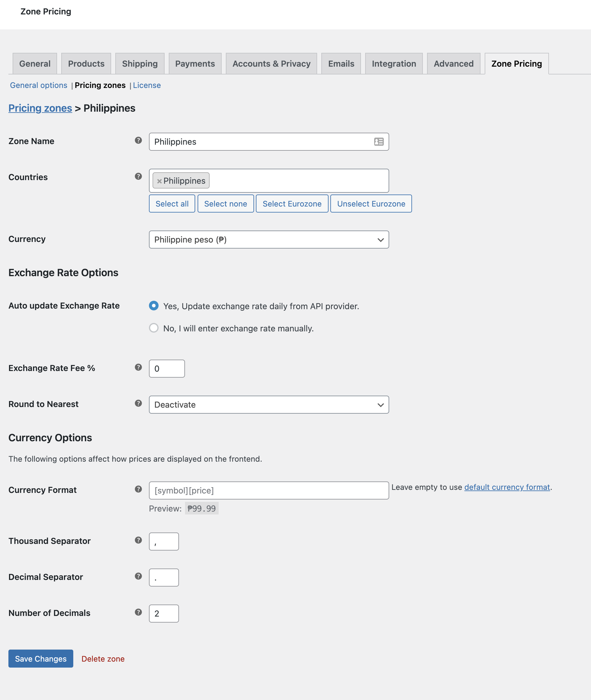Choose manual exchange rate entry option
The image size is (591, 700).
click(x=154, y=328)
